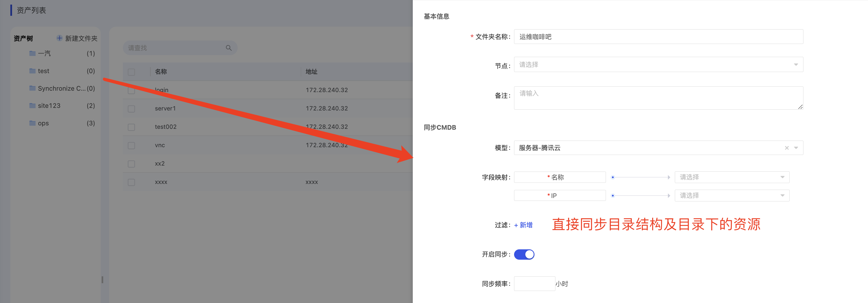Click the 地址 column header
The width and height of the screenshot is (868, 303).
point(311,72)
